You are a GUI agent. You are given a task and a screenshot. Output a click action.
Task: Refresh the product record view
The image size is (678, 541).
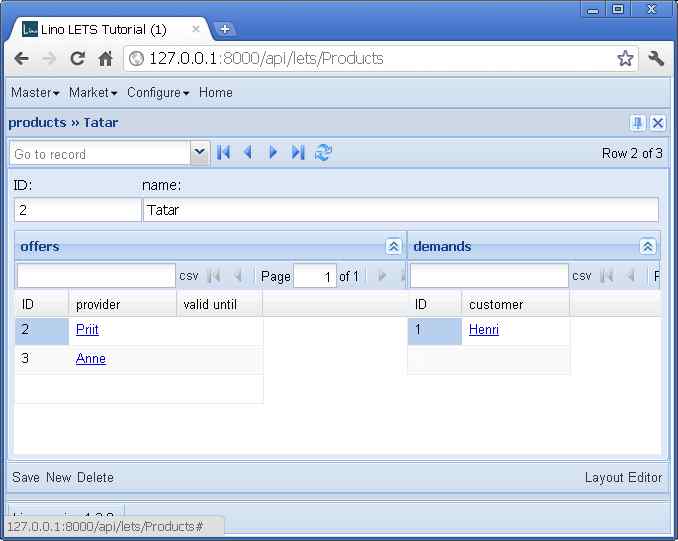click(323, 152)
